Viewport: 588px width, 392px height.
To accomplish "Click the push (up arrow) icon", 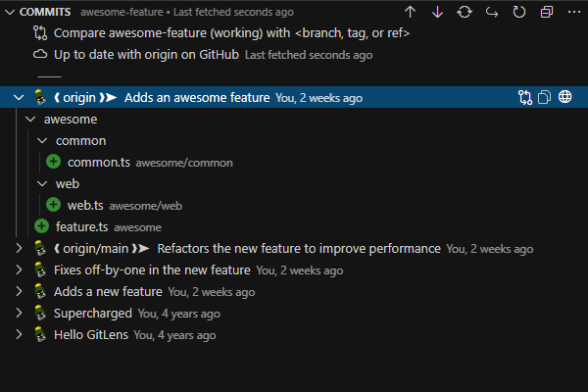I will pos(410,12).
